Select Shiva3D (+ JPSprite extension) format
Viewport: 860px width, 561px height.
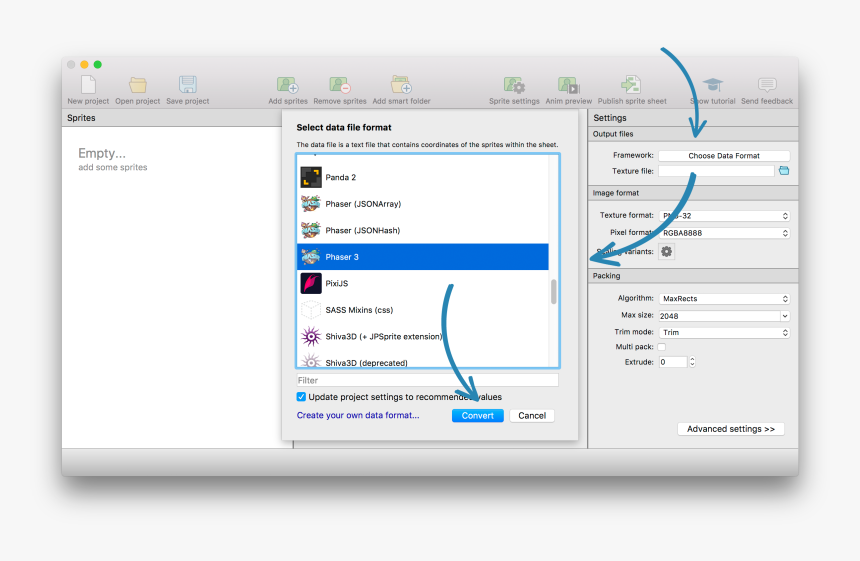coord(422,336)
